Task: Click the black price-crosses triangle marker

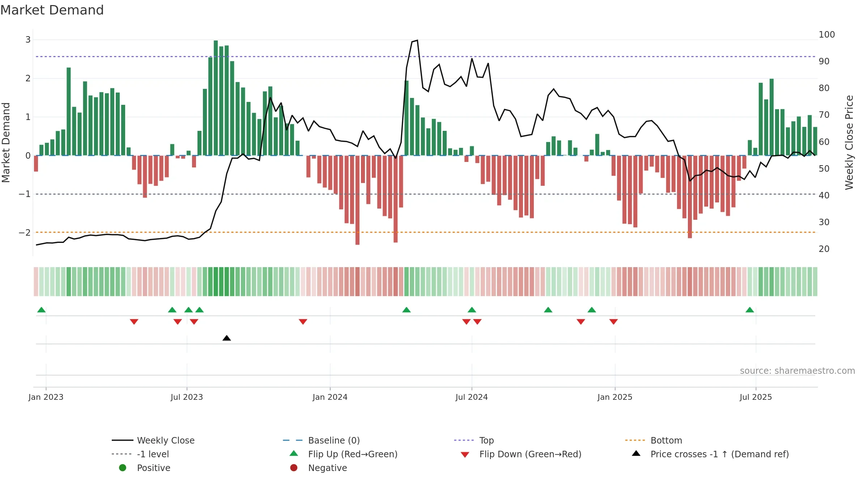Action: [x=227, y=338]
